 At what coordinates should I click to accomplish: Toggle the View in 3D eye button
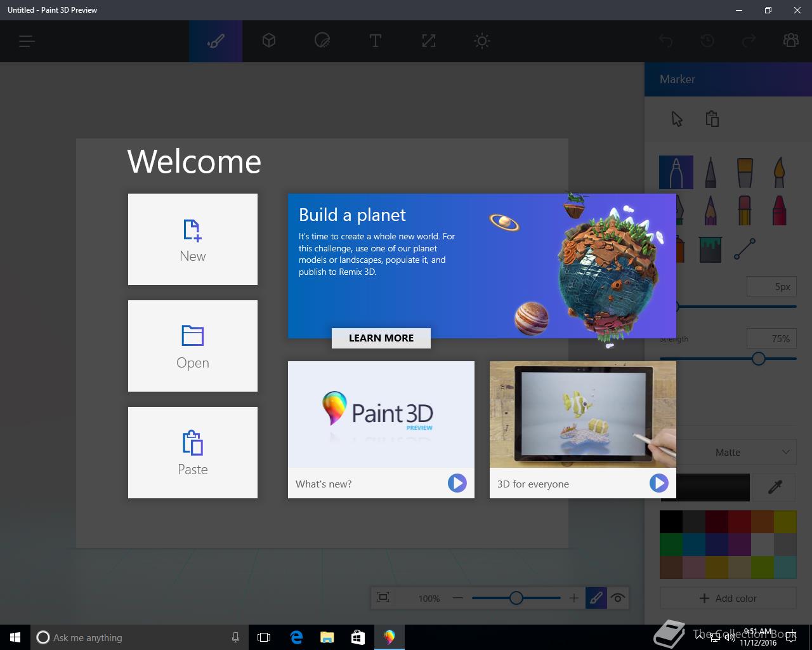(617, 598)
